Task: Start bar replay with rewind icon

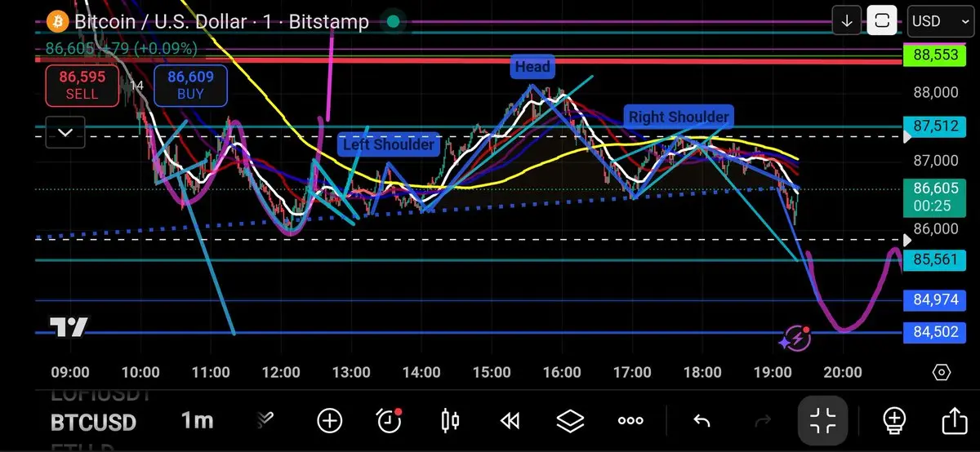Action: click(510, 421)
